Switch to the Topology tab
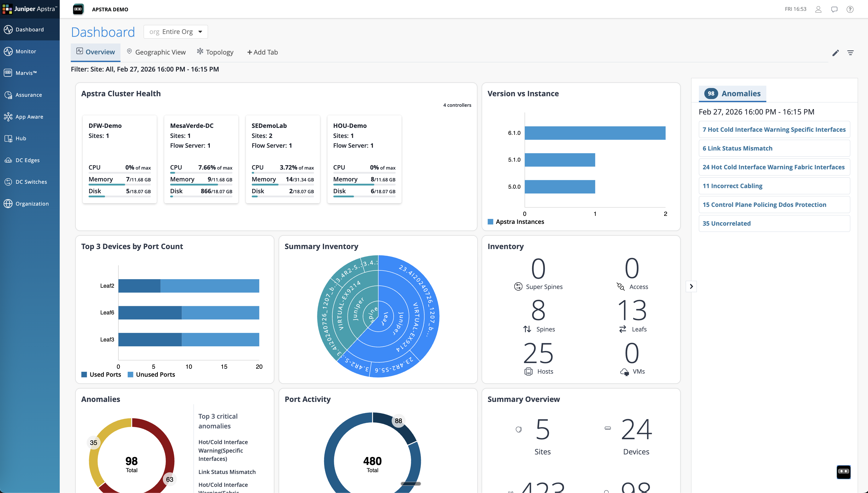The height and width of the screenshot is (493, 868). pyautogui.click(x=215, y=52)
